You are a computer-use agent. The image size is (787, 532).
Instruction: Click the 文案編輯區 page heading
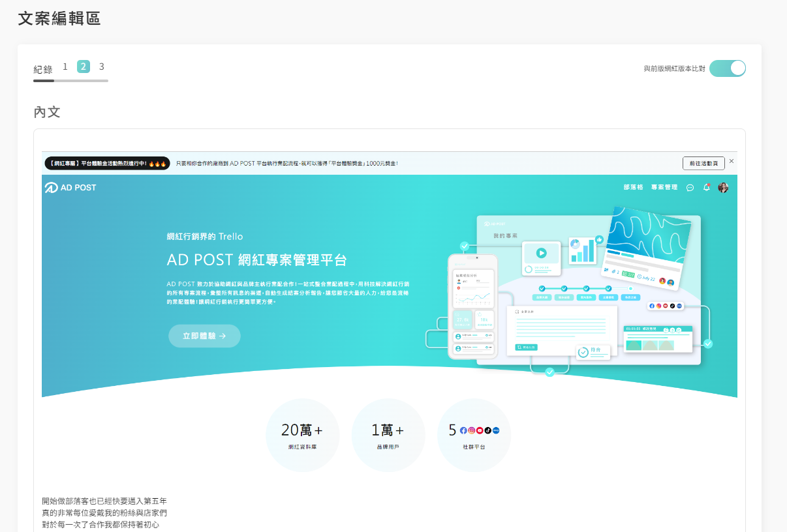[x=59, y=18]
